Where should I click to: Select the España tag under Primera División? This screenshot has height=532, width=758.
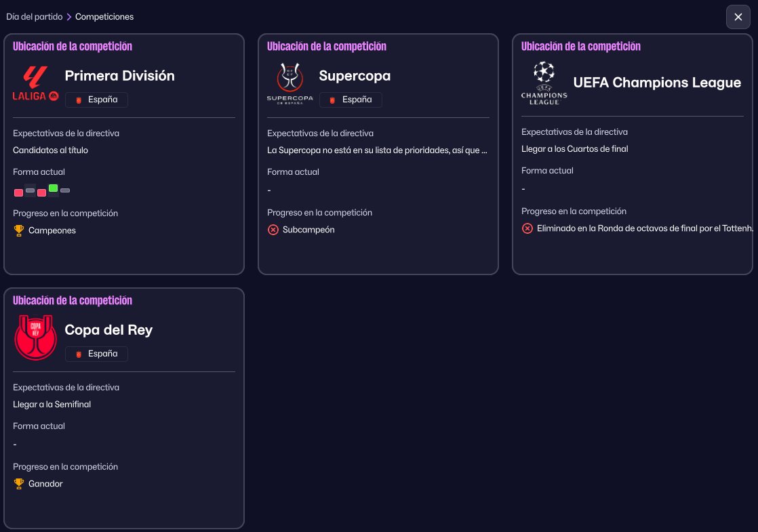point(96,100)
